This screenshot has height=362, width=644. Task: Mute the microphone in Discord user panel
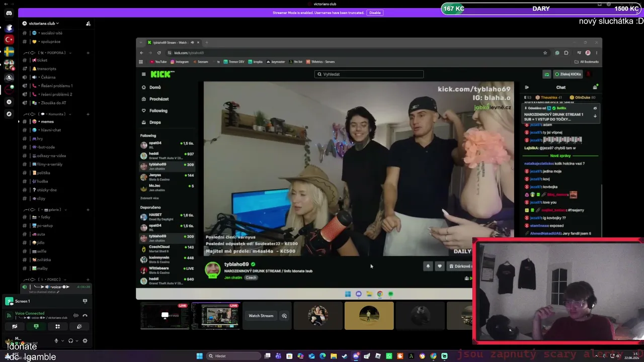click(56, 341)
